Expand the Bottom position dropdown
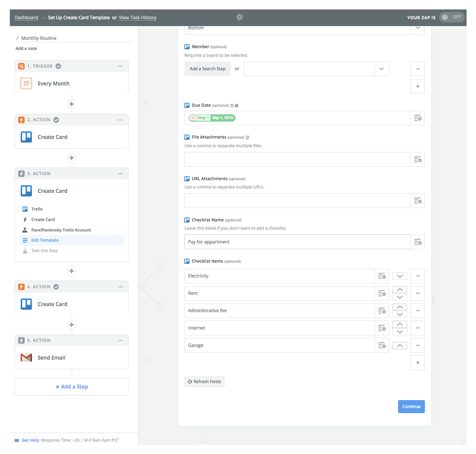 [x=417, y=28]
